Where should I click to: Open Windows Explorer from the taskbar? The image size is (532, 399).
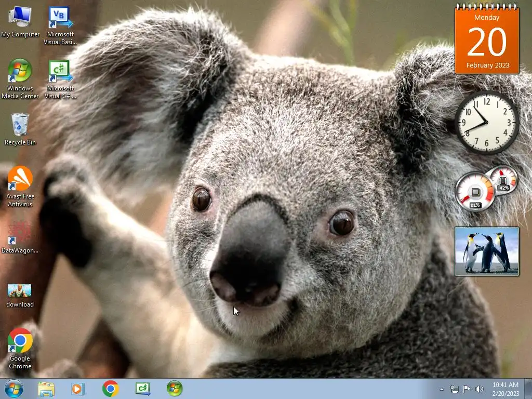[46, 389]
